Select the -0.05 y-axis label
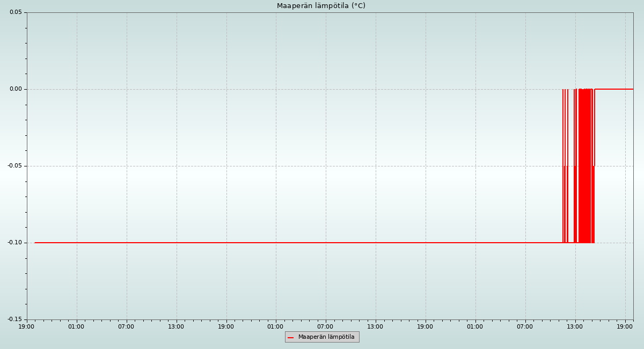644x349 pixels. click(14, 166)
